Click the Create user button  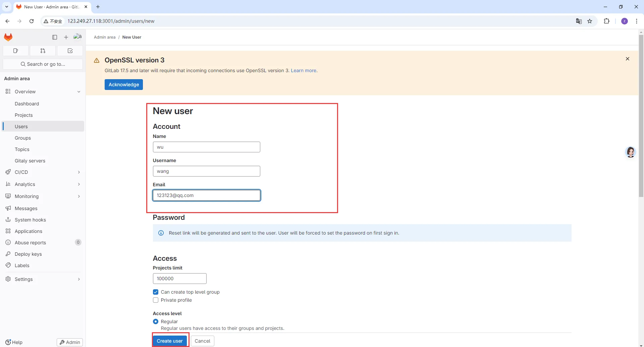[x=170, y=341]
